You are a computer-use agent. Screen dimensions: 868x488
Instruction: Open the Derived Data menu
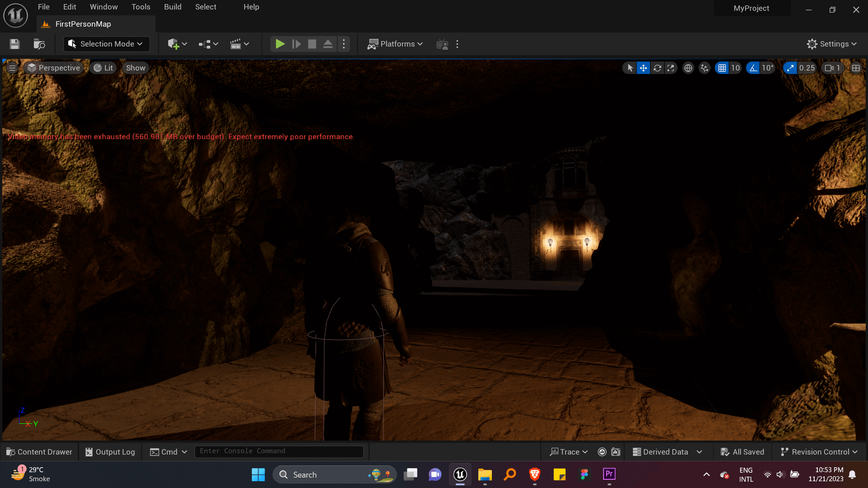pyautogui.click(x=667, y=452)
